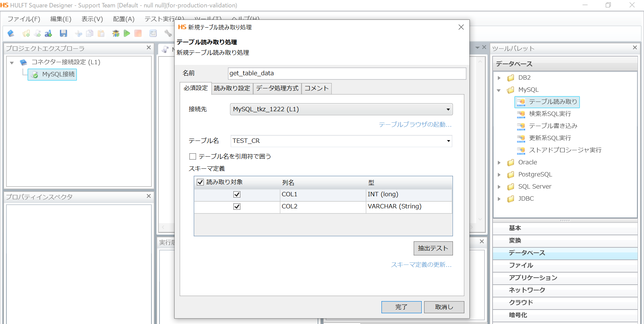
Task: Click the 完了 button
Action: 401,307
